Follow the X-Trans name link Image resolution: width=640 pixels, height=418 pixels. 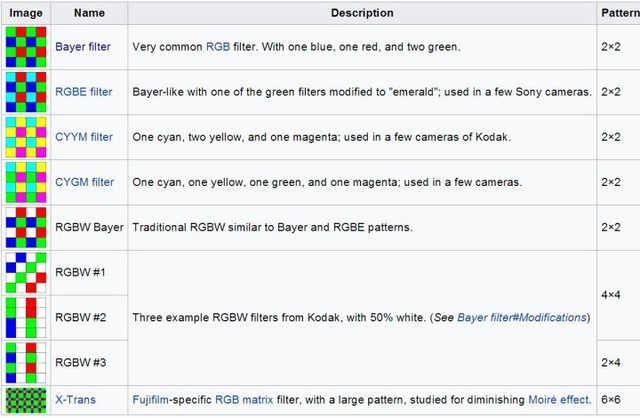tap(76, 400)
